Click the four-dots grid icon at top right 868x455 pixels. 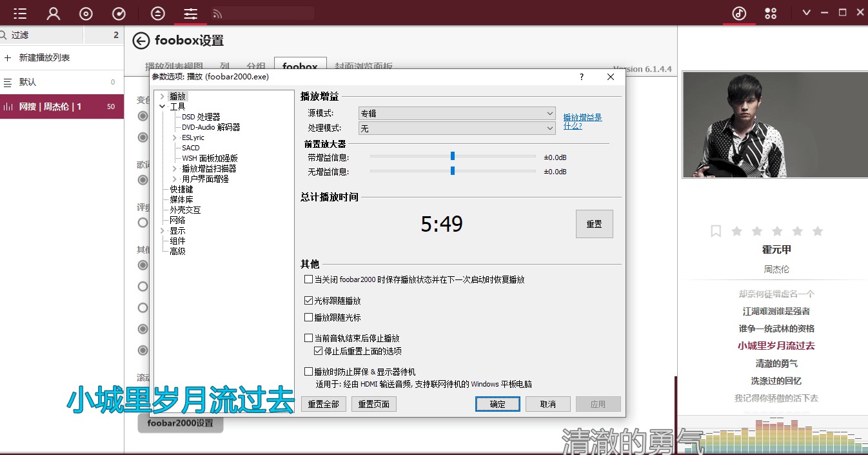(770, 13)
